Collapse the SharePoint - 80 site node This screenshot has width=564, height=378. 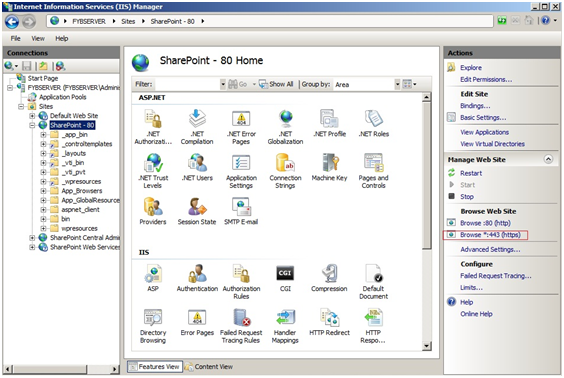32,125
